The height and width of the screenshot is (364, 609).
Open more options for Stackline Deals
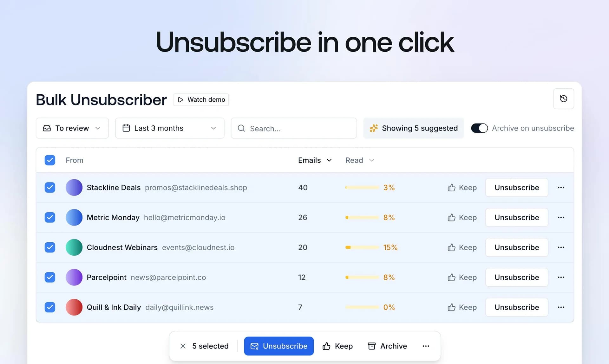click(561, 188)
